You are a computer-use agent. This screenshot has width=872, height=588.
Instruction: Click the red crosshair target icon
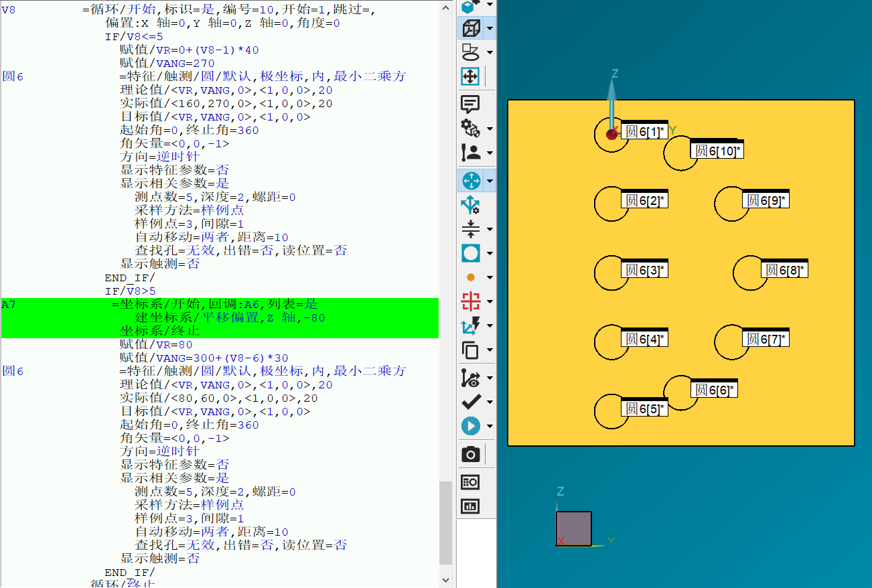tap(471, 301)
